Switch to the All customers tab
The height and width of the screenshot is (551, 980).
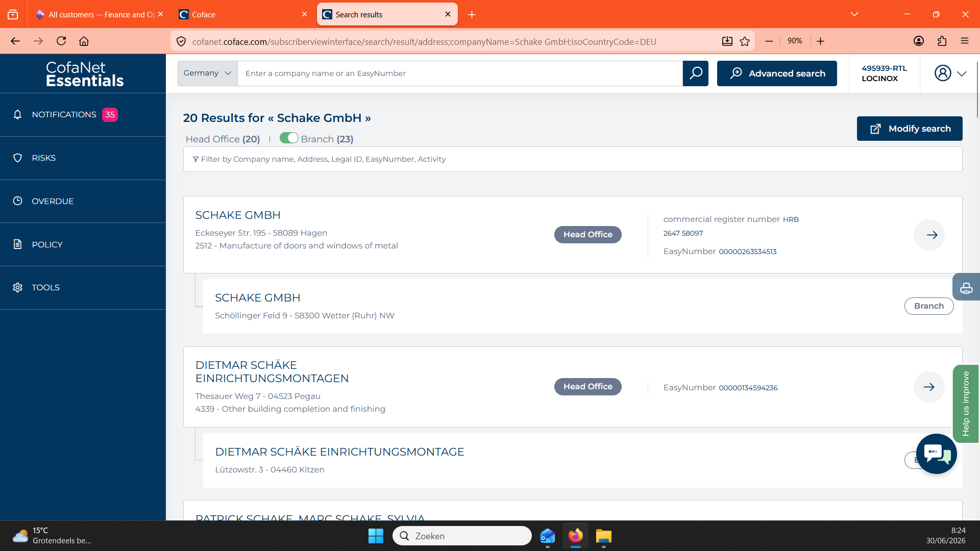[x=100, y=14]
